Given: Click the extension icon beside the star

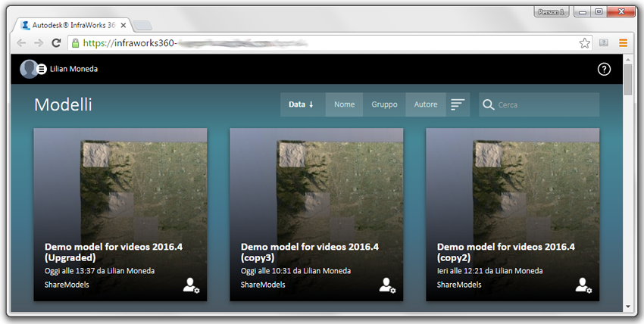Looking at the screenshot, I should (603, 42).
